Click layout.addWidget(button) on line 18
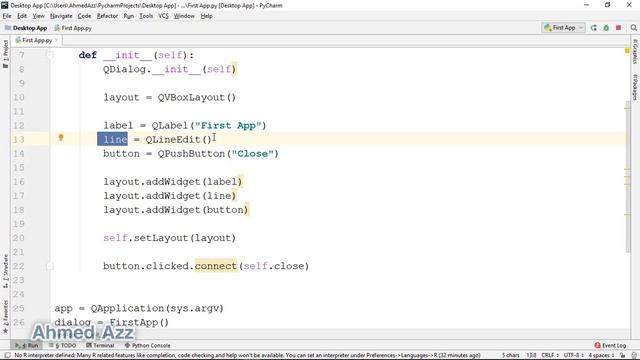The image size is (640, 360). pos(176,210)
